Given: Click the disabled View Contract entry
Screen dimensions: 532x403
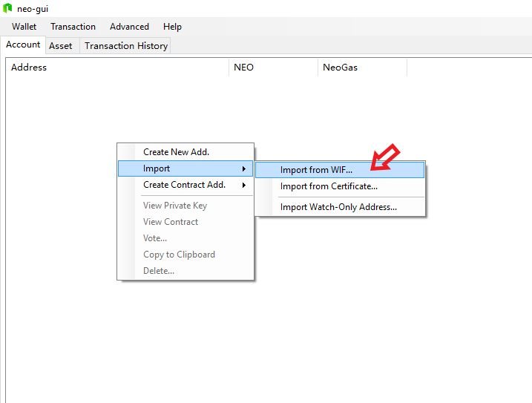Looking at the screenshot, I should [x=185, y=222].
